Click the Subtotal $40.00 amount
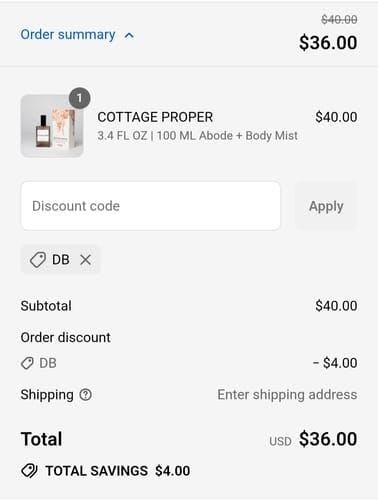The width and height of the screenshot is (378, 500). [x=336, y=306]
